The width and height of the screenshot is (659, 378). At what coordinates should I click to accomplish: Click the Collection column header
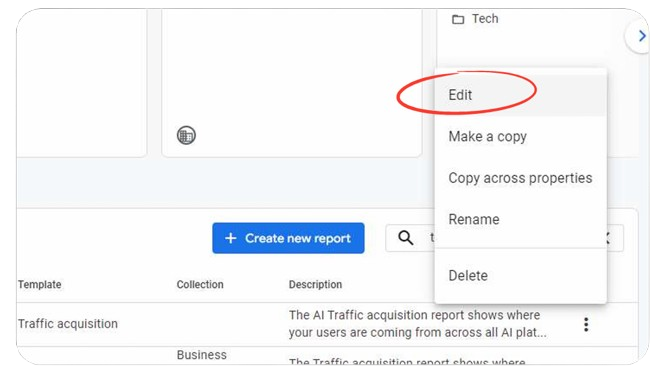click(x=200, y=285)
